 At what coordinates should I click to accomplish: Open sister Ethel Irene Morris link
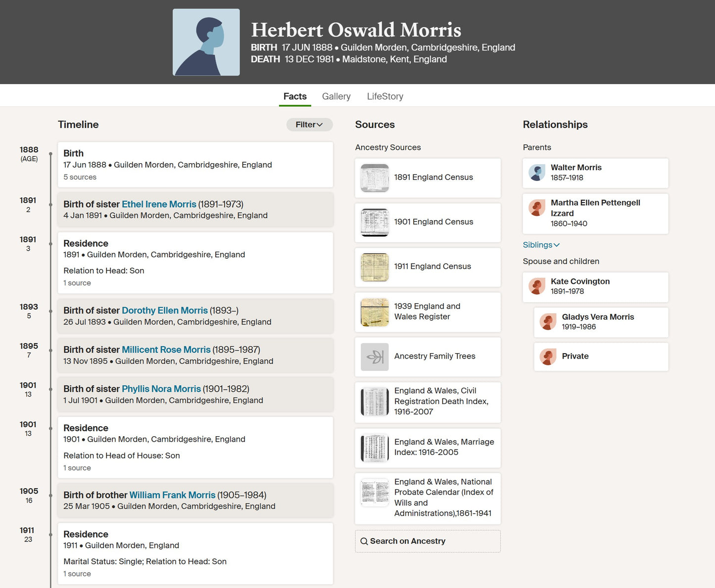click(159, 204)
